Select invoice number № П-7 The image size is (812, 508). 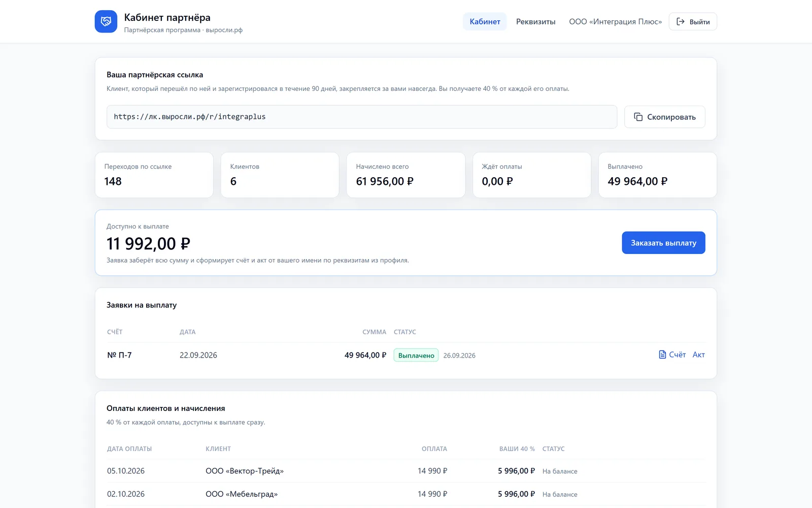point(119,355)
